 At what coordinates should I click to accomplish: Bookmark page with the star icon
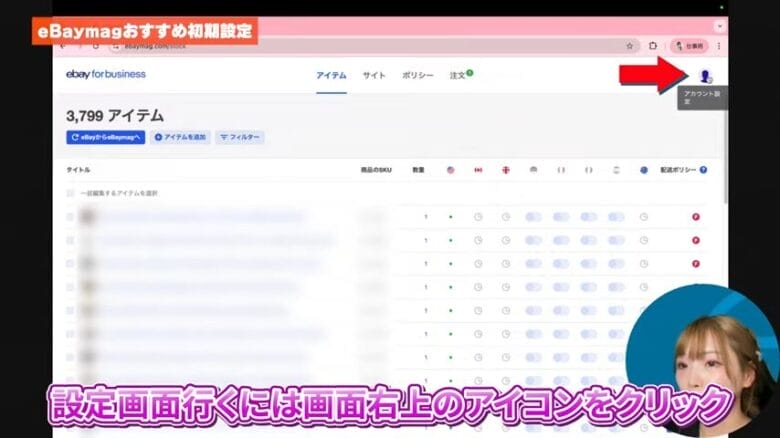629,46
